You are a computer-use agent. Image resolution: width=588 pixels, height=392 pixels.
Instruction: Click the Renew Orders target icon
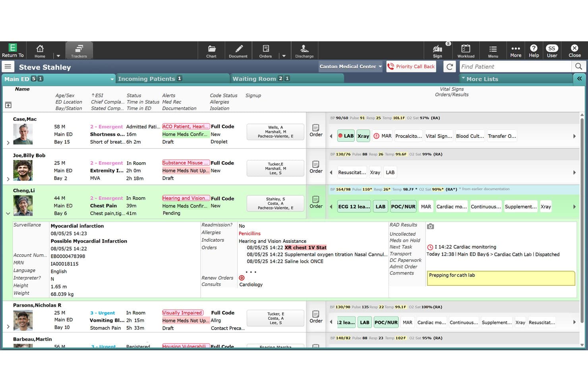242,278
